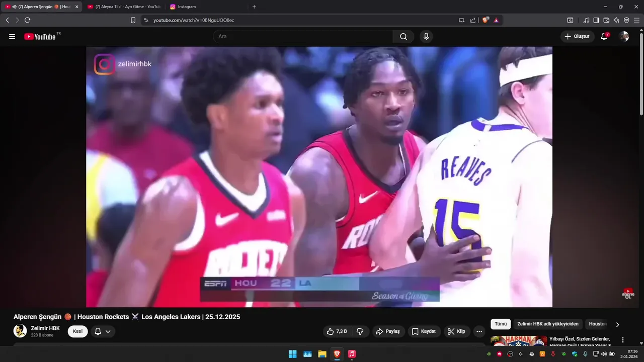Bookmark this page icon
This screenshot has width=644, height=362.
tap(133, 20)
